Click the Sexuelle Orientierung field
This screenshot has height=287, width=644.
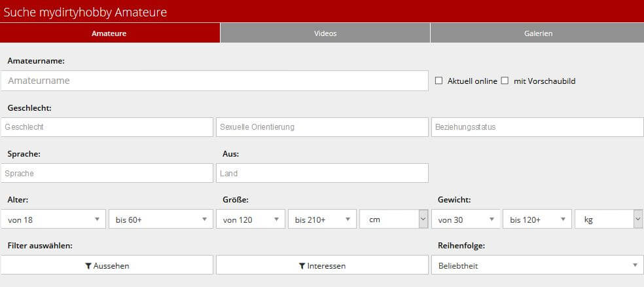pos(322,127)
